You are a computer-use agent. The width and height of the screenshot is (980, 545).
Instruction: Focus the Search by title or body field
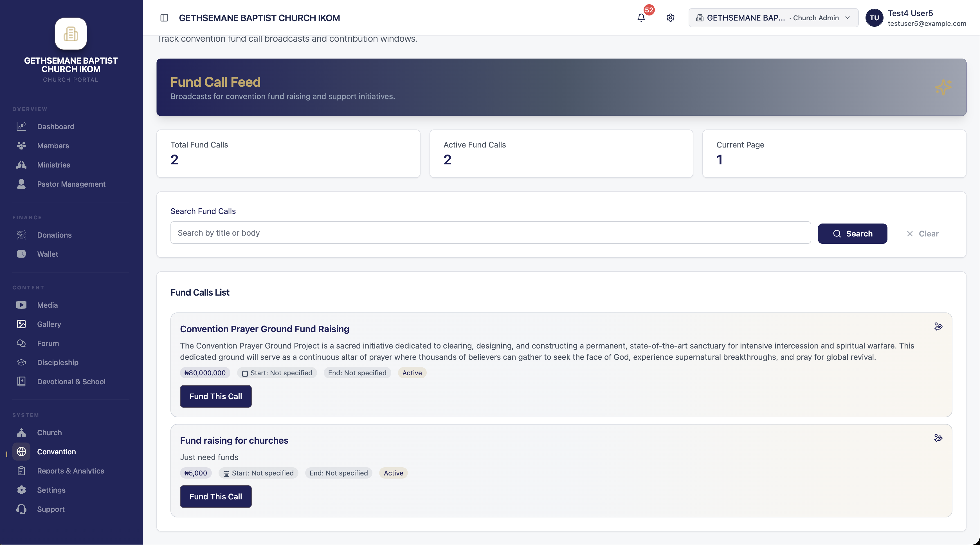[491, 233]
